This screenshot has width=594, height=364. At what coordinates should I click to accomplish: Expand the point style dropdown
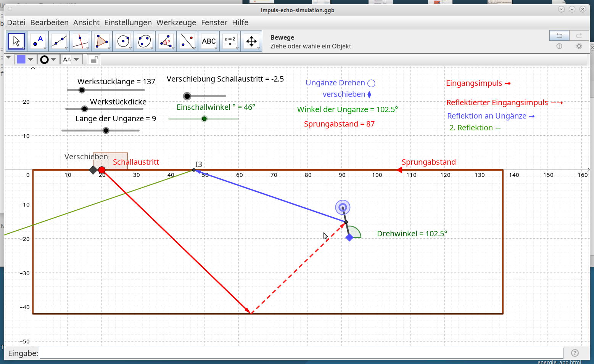coord(48,59)
